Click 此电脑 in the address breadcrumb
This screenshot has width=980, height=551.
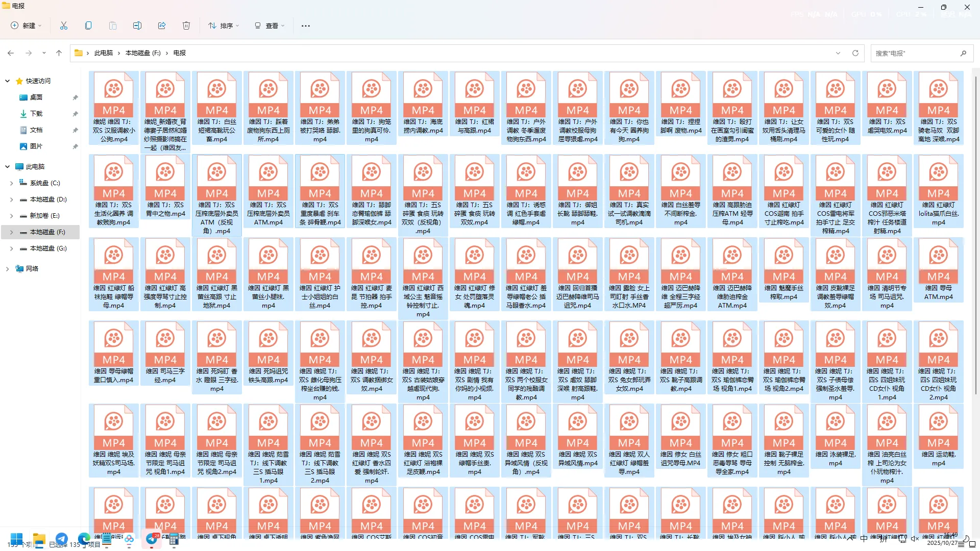pyautogui.click(x=104, y=53)
